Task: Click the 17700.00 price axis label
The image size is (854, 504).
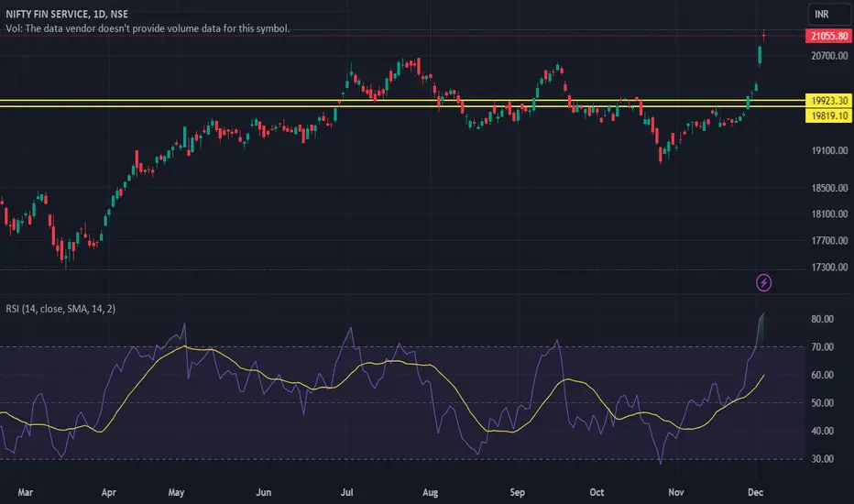Action: coord(829,240)
